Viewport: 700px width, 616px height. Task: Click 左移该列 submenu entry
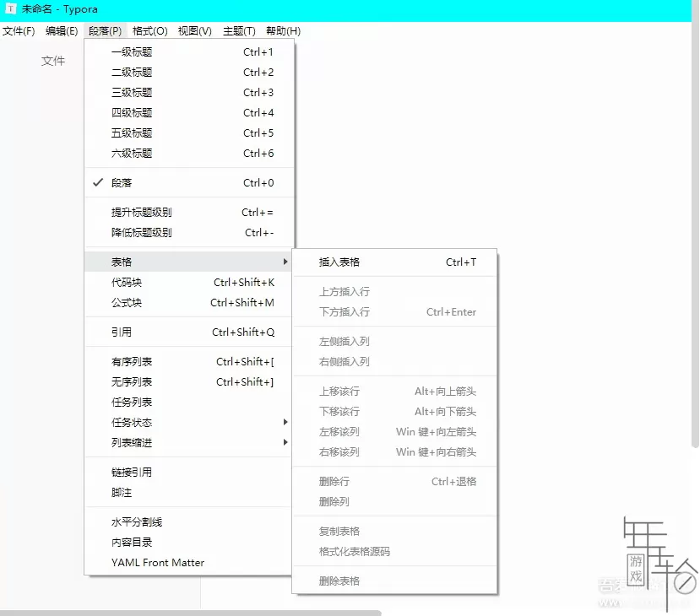click(x=394, y=432)
